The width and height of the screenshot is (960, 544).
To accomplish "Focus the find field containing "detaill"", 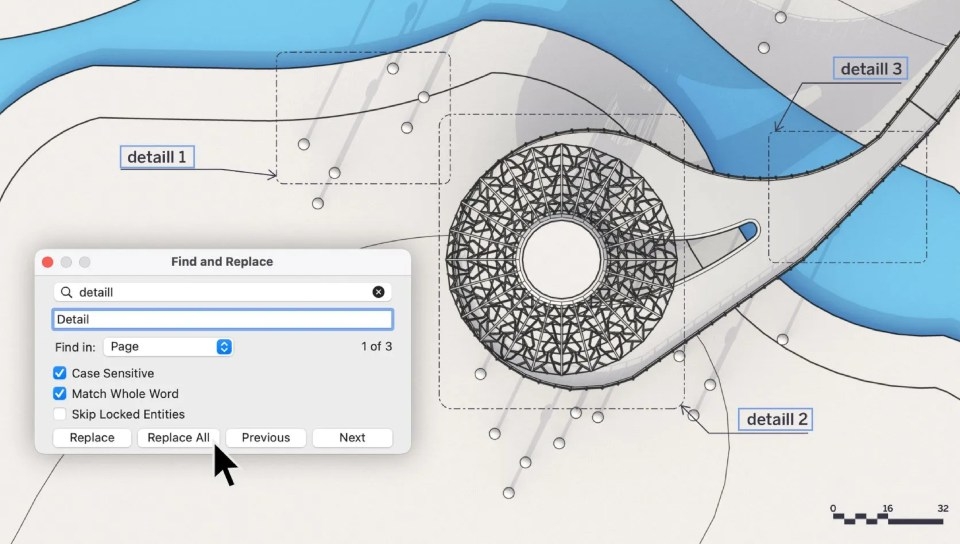I will [220, 292].
